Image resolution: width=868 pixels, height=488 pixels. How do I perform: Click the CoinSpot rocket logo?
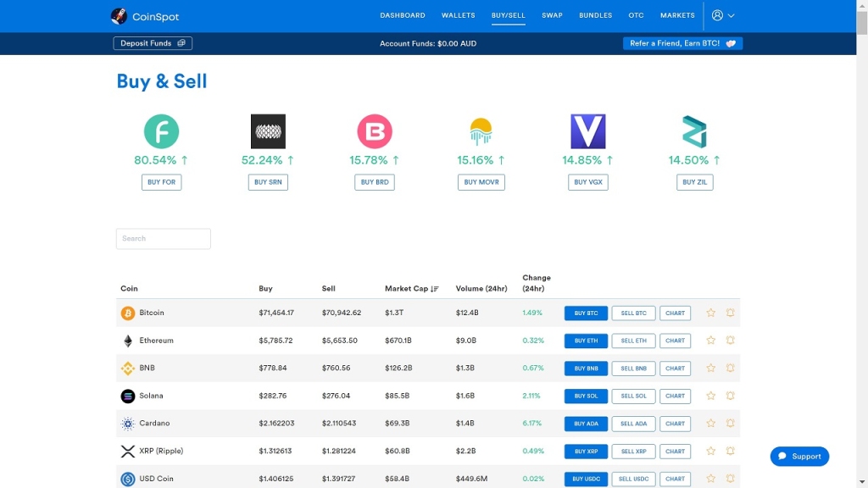119,16
